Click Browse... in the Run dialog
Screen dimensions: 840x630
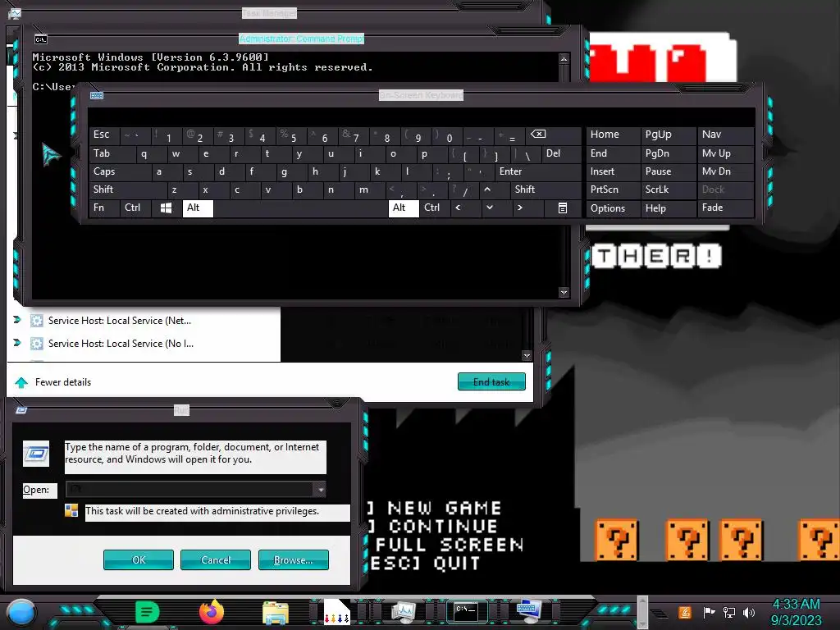293,559
